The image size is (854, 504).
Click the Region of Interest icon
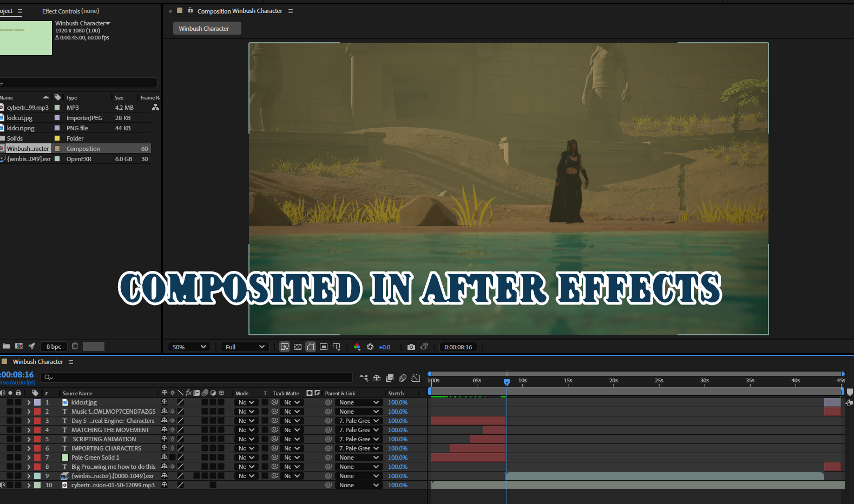click(324, 347)
